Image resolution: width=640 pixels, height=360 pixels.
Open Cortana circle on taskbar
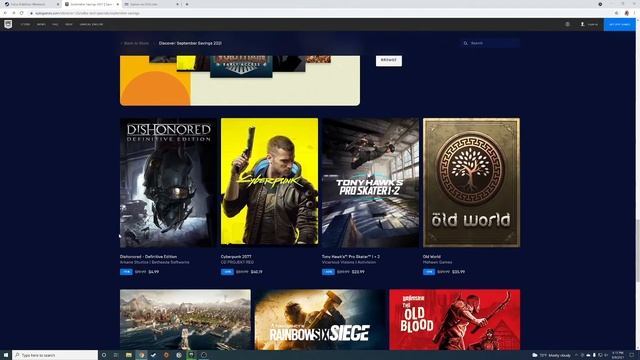click(x=104, y=355)
